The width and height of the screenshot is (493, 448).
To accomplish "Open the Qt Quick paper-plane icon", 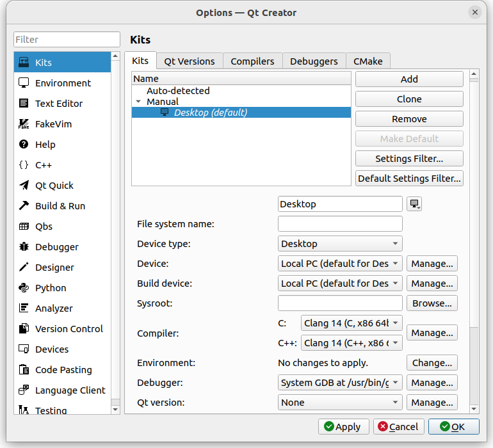I will pos(24,185).
